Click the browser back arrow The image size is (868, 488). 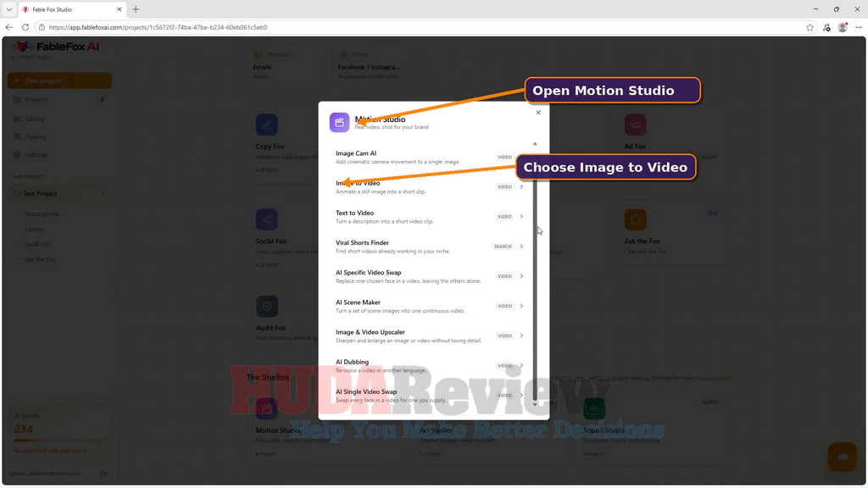(8, 27)
